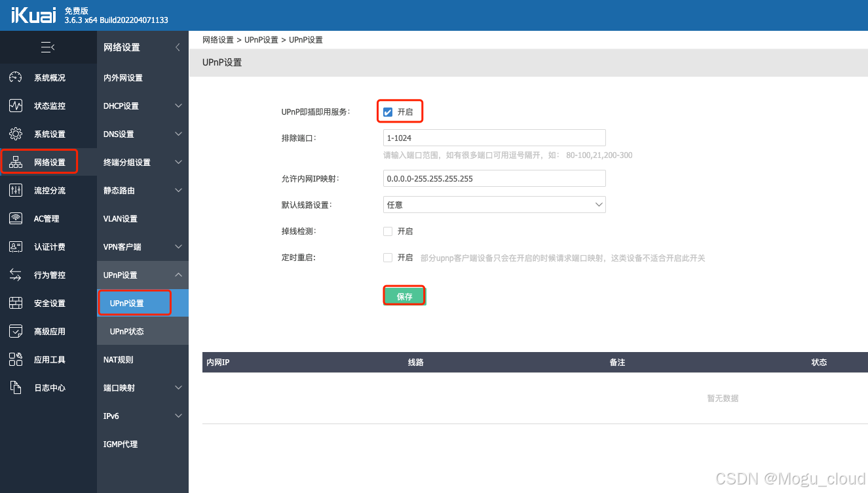Click the 排除端口 input field

[x=495, y=138]
